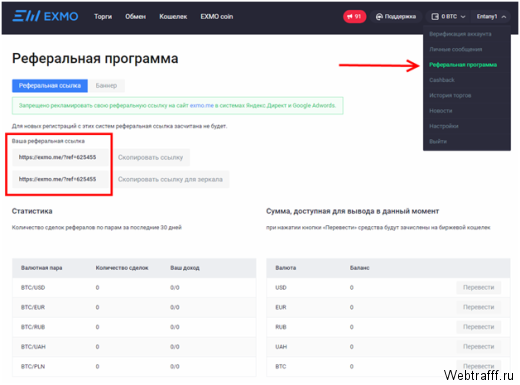Click the mirror referral link field
520x385 pixels.
(x=60, y=179)
